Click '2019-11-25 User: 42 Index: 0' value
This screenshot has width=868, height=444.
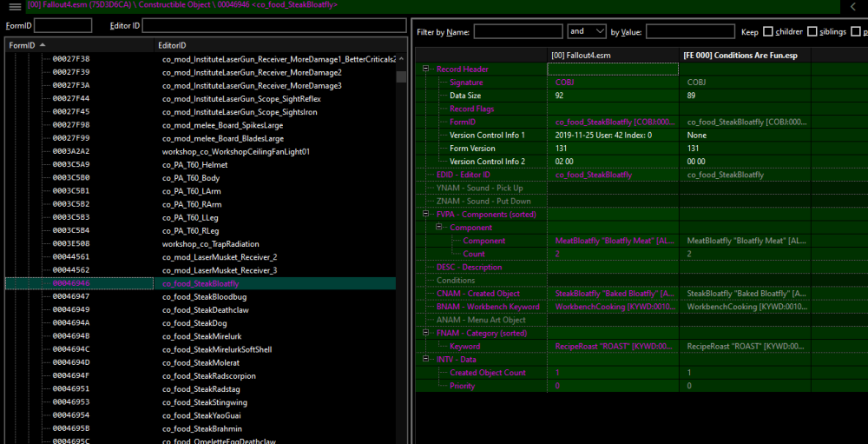tap(603, 135)
